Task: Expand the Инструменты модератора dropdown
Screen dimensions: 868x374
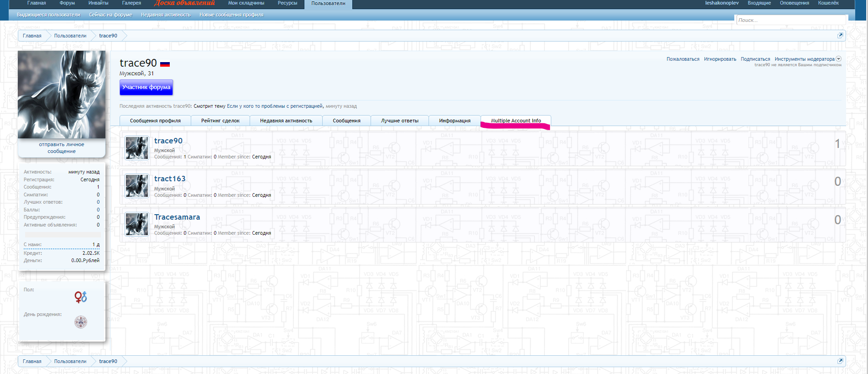Action: pyautogui.click(x=838, y=59)
